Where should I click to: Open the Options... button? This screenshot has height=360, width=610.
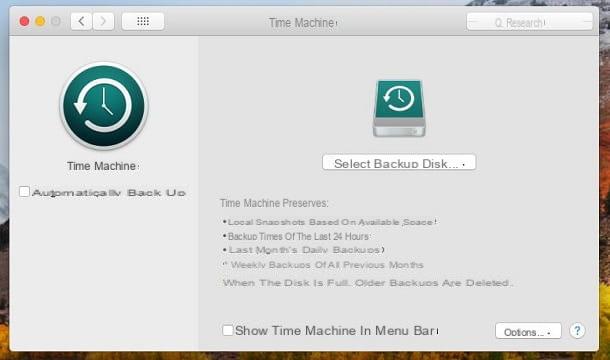pyautogui.click(x=528, y=331)
